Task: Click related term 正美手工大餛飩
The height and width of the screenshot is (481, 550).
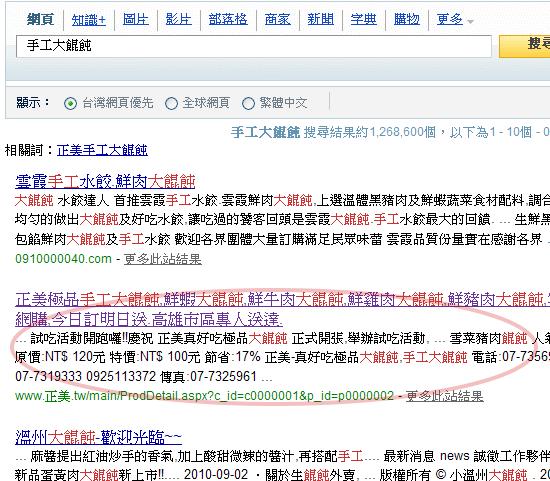Action: pos(102,151)
